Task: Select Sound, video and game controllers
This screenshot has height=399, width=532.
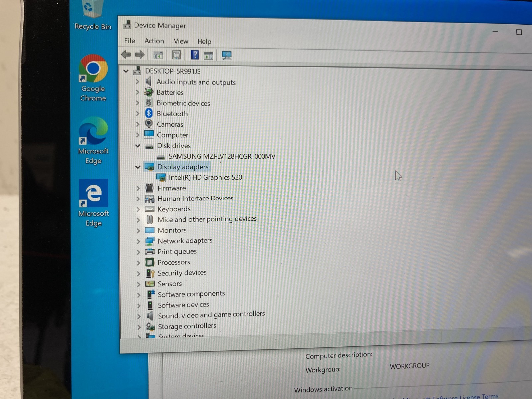Action: [211, 315]
